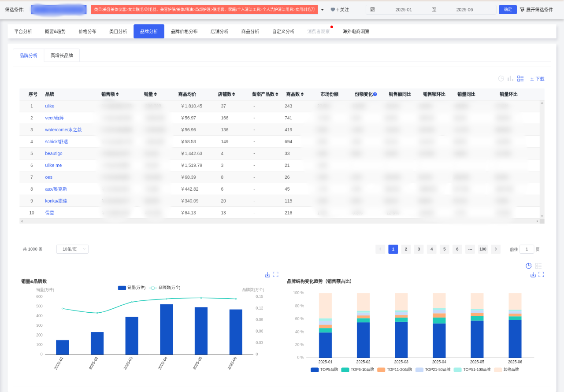Image resolution: width=564 pixels, height=392 pixels.
Task: Expand the 品牌结构变化趋势 chart to fullscreen
Action: [541, 274]
